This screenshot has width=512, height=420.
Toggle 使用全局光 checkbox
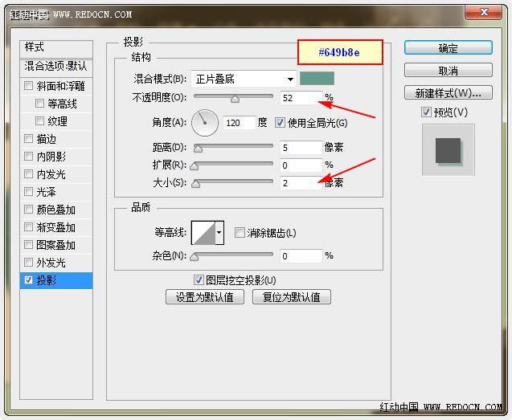click(x=280, y=123)
